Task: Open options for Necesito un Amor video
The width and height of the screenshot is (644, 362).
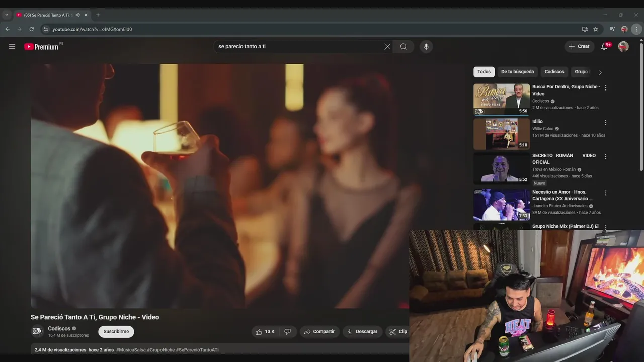Action: (606, 193)
